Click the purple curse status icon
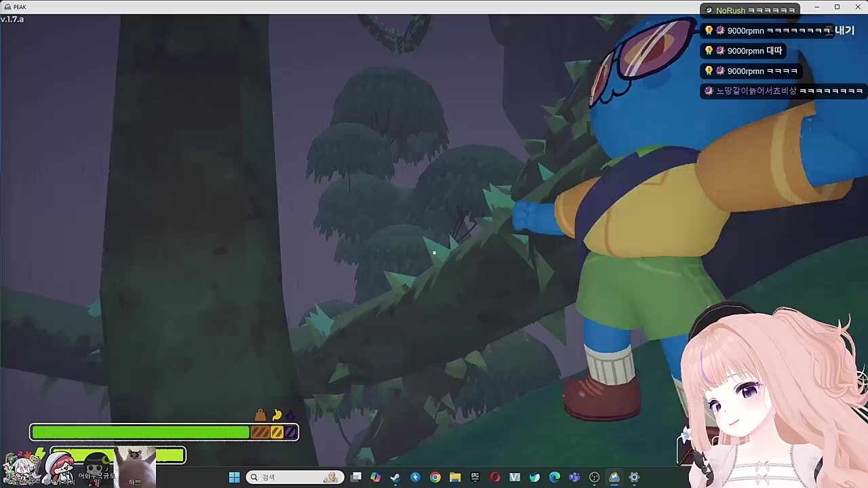Screen dimensions: 868x488 point(290,415)
